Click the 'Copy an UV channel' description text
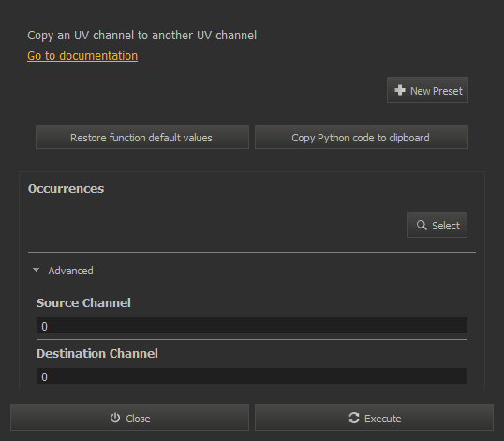The height and width of the screenshot is (441, 504). coord(141,36)
